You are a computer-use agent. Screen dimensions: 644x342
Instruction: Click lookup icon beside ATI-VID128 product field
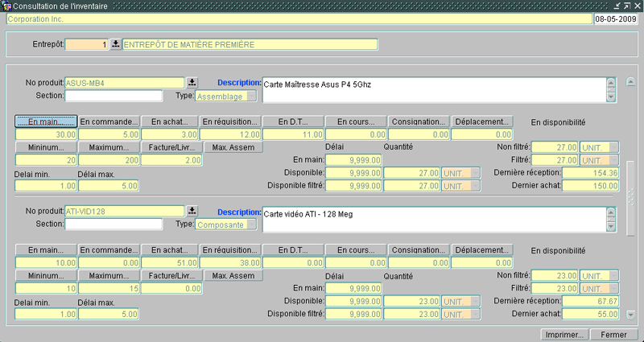click(x=192, y=211)
